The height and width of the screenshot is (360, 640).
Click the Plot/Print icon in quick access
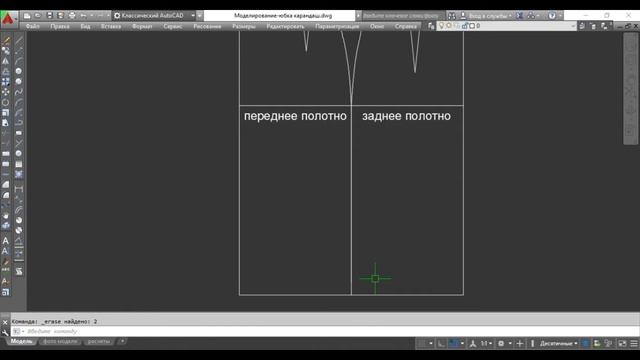coord(72,16)
